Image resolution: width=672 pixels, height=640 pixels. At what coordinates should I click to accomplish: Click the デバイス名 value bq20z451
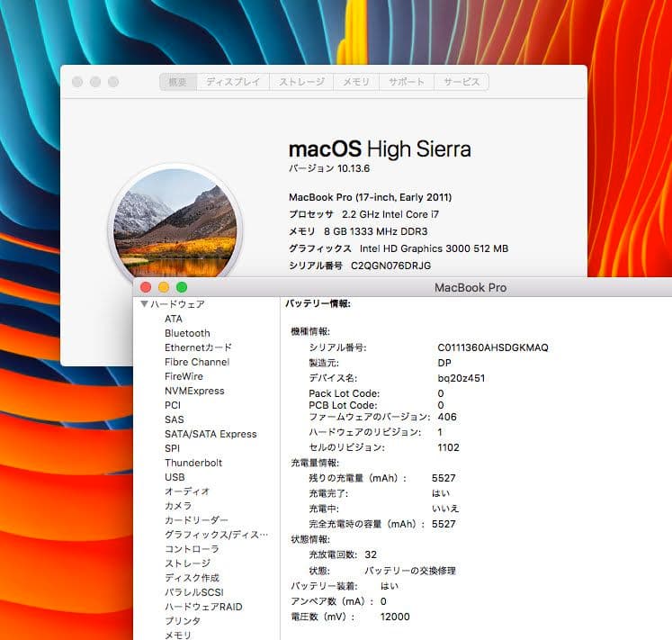click(461, 378)
